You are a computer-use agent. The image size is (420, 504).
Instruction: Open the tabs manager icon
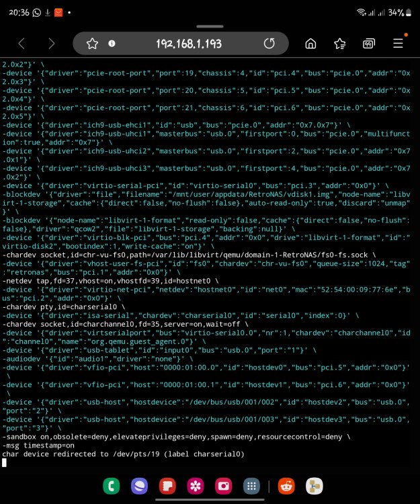[x=368, y=44]
